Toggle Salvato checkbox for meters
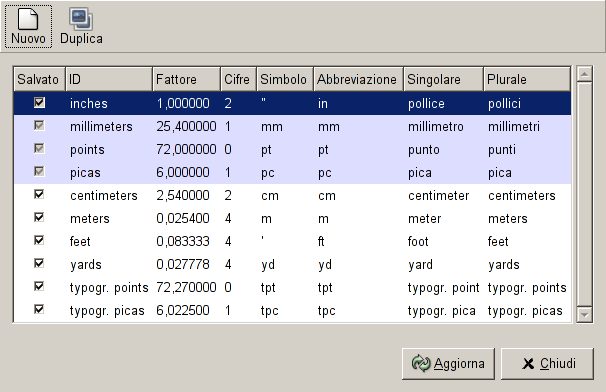 [x=39, y=217]
